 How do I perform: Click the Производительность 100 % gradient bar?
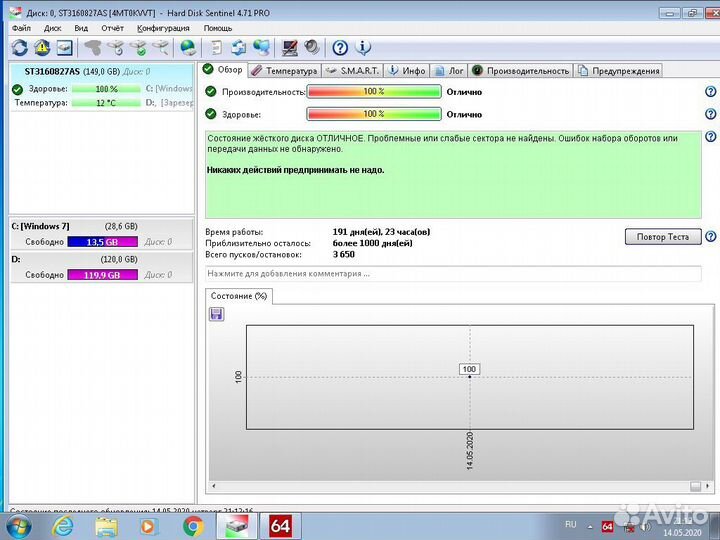(374, 91)
